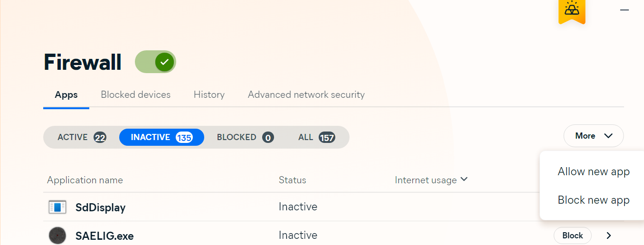Open Advanced network security tab
Screen dimensions: 644x245
(x=306, y=95)
